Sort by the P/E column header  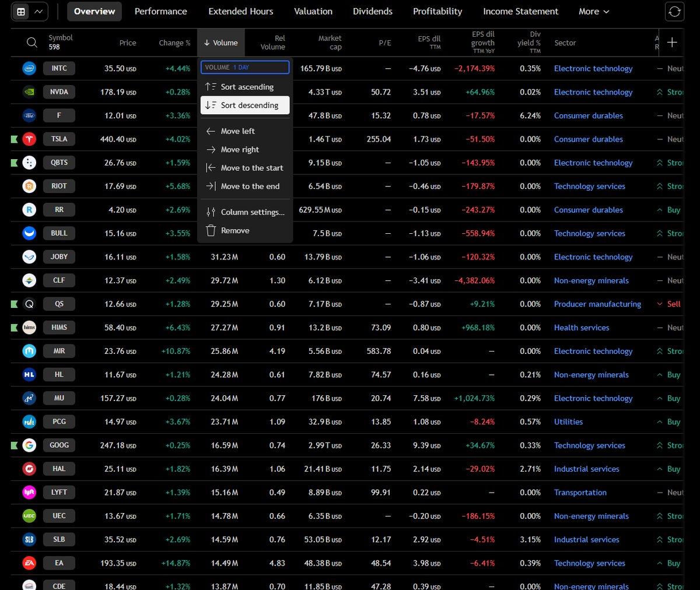(x=385, y=43)
